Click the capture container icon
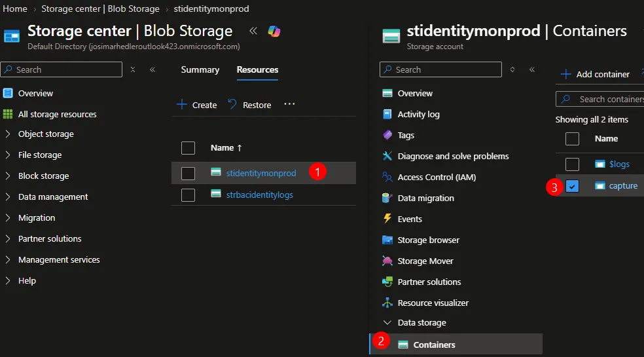 [600, 186]
